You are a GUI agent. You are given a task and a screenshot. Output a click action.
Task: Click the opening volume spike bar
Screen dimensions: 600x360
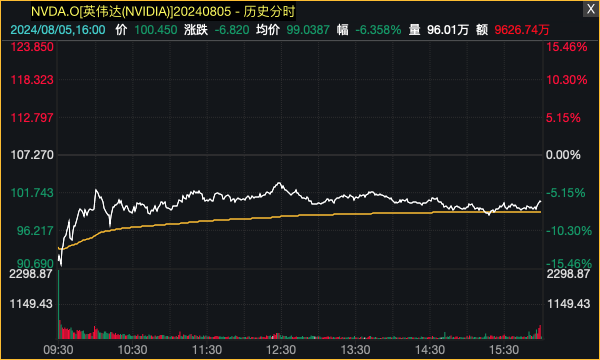[x=59, y=304]
